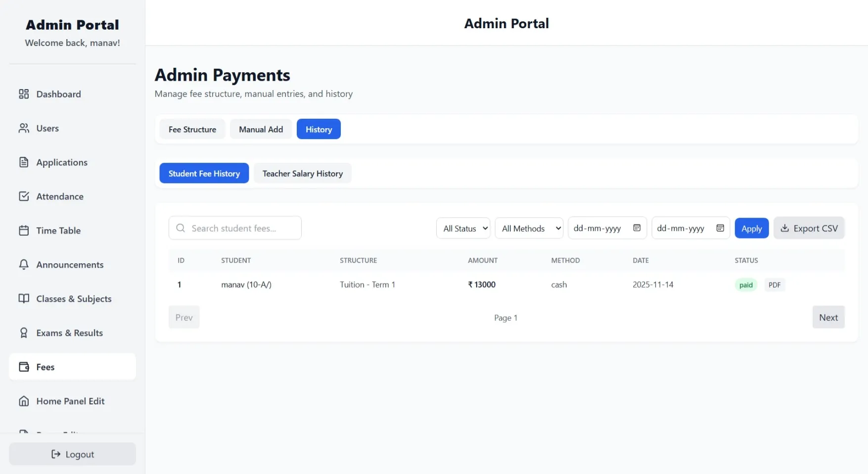This screenshot has width=868, height=474.
Task: Click inside the student fees search field
Action: (x=237, y=228)
